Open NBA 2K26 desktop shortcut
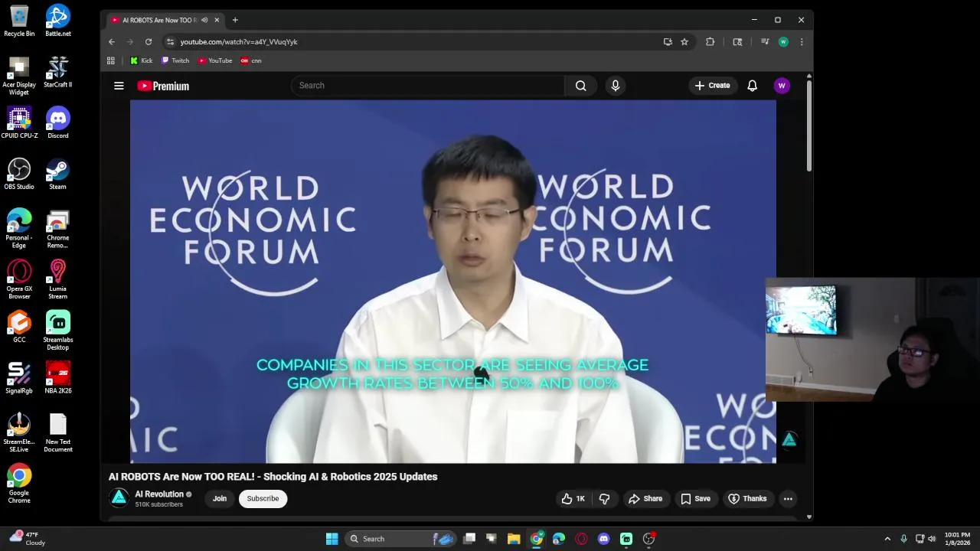 tap(57, 378)
